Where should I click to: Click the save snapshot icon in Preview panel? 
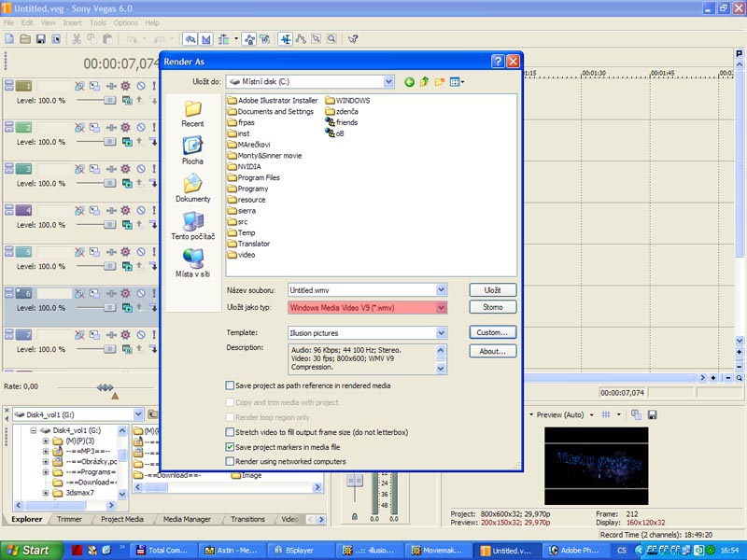652,414
